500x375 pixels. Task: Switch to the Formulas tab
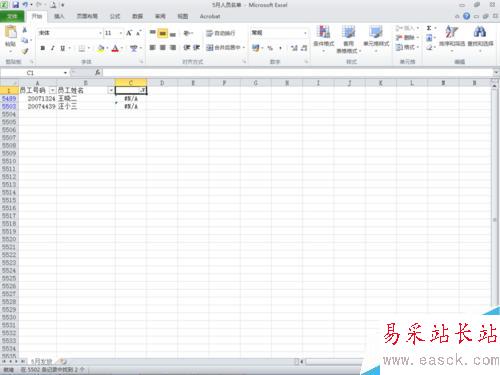[x=115, y=16]
